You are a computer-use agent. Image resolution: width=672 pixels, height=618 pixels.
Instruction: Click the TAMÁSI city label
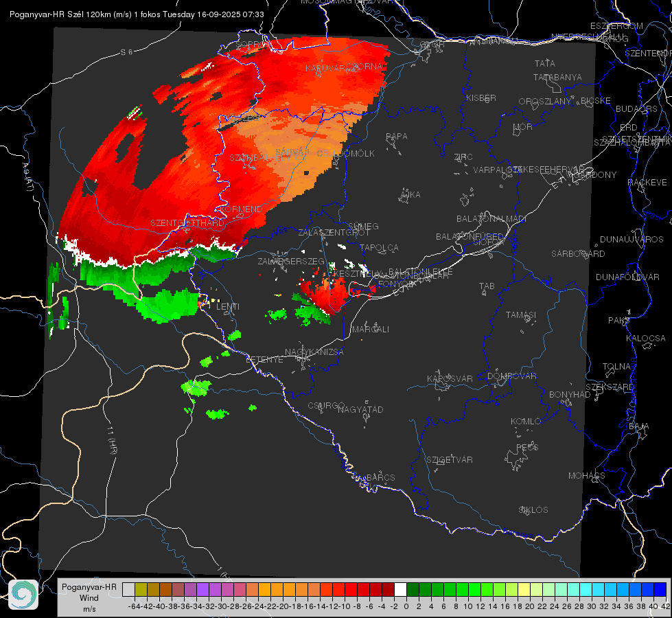[521, 314]
